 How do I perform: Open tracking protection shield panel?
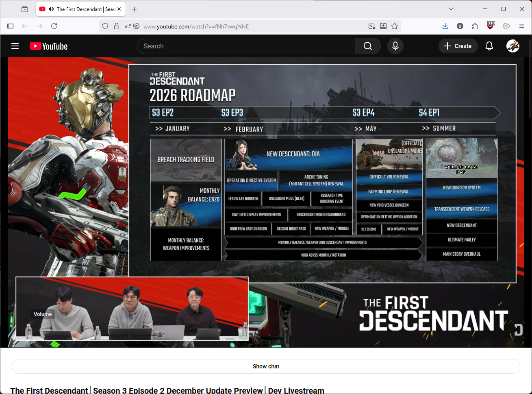[105, 26]
